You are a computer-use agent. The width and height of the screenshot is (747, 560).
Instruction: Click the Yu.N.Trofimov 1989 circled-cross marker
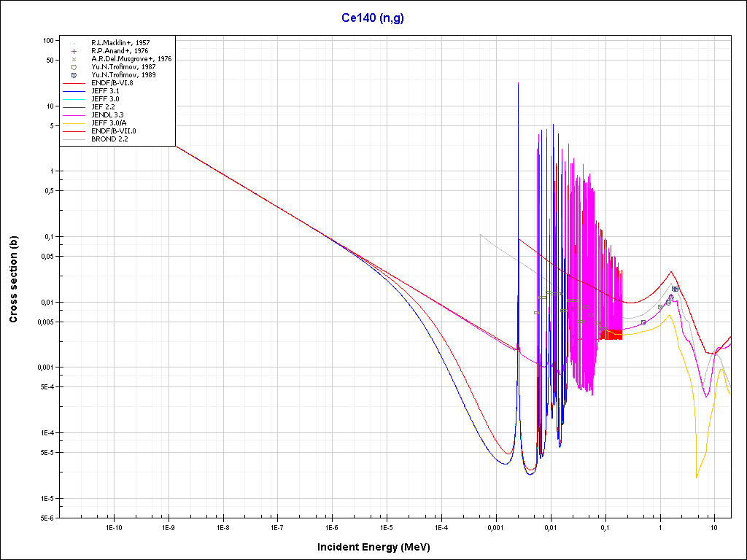(x=74, y=75)
